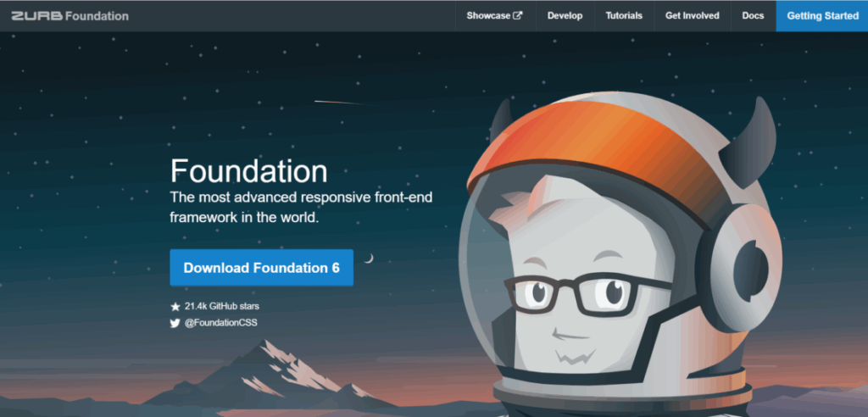The image size is (868, 417).
Task: Click the GitHub star icon
Action: 175,306
